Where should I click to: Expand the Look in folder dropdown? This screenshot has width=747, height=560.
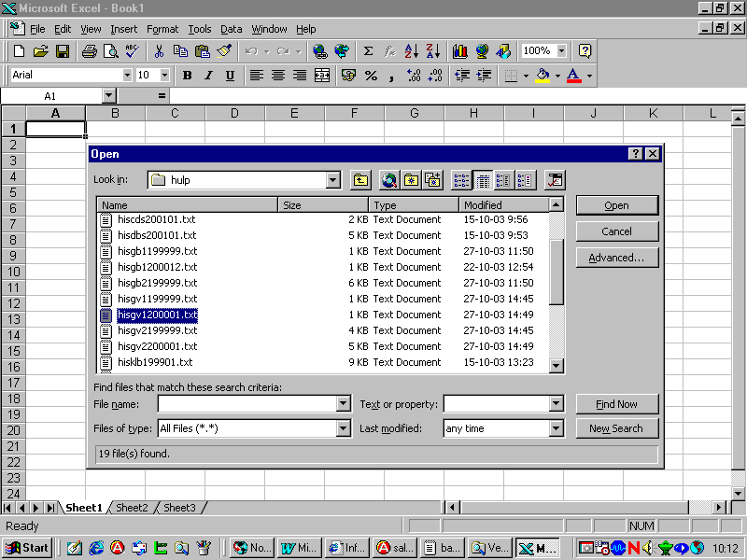333,180
